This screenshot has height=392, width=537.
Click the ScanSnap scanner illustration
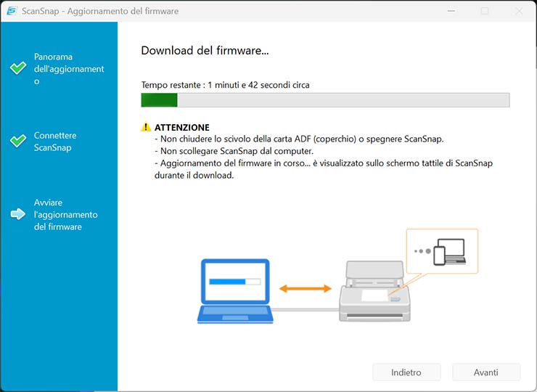tap(374, 291)
